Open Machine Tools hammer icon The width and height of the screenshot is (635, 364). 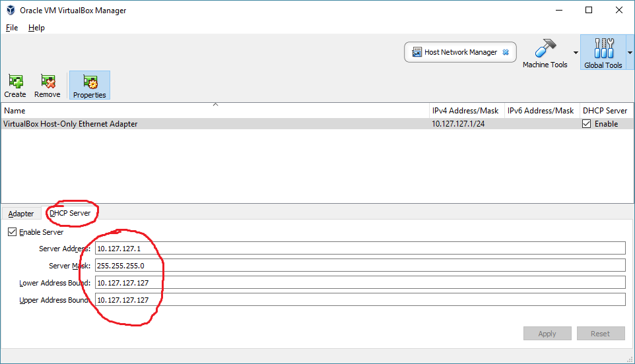(545, 48)
